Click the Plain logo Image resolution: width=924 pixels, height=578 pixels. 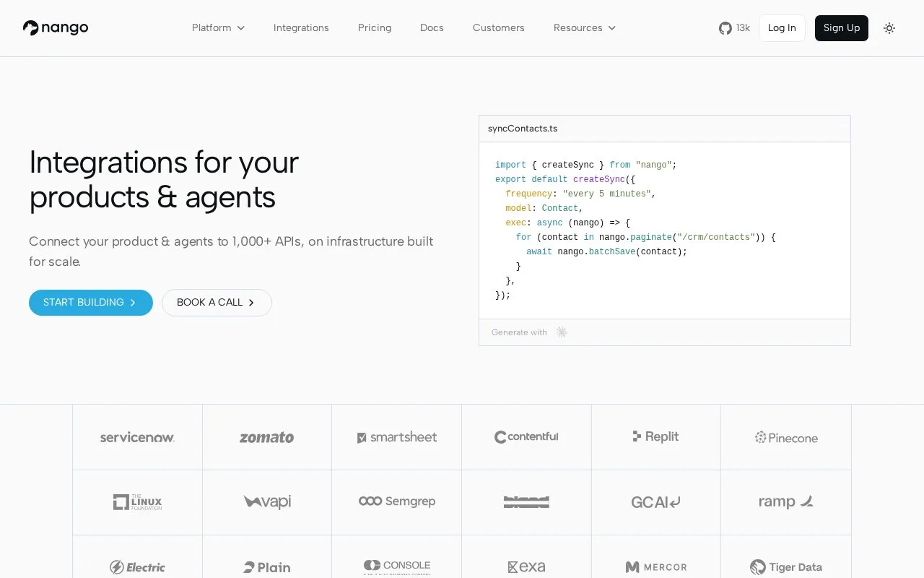267,567
